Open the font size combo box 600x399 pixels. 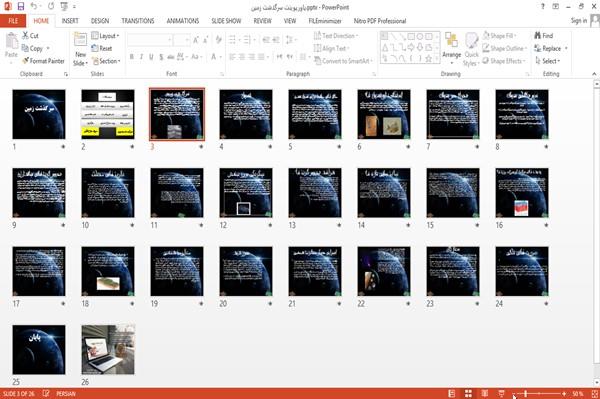tap(181, 40)
